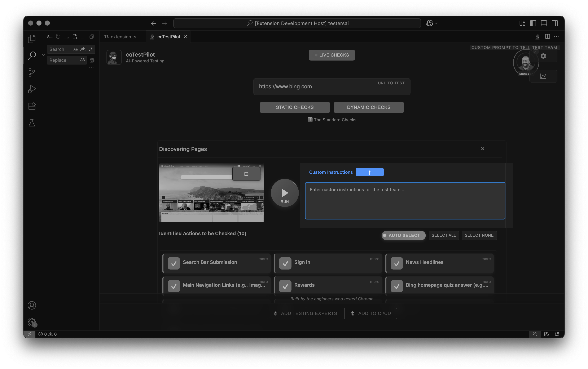Expand more on Rewards card

tap(374, 282)
